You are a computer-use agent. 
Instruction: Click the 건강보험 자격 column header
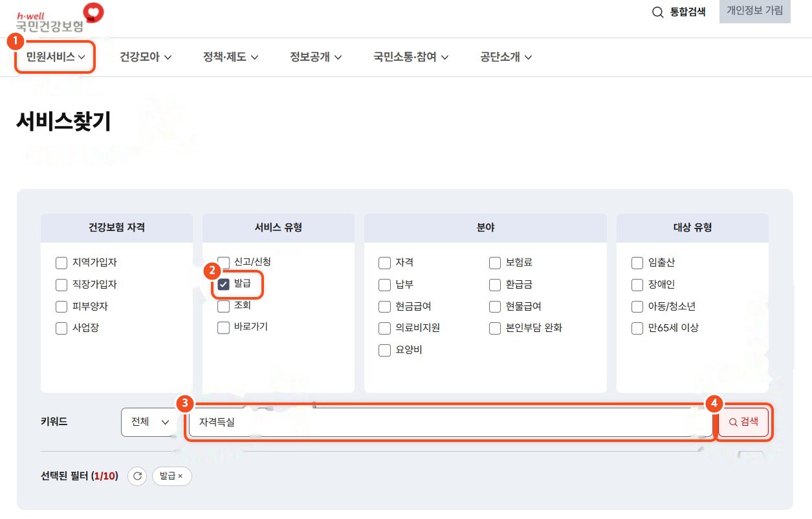pyautogui.click(x=116, y=228)
